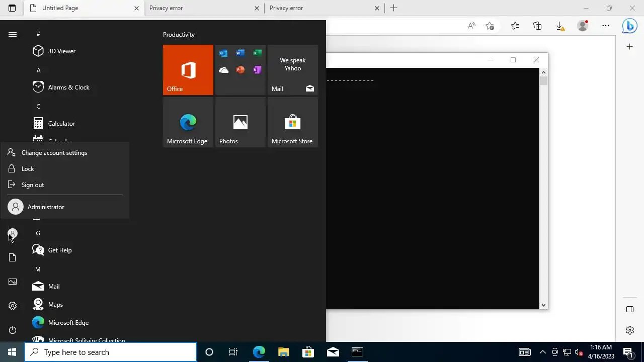
Task: Switch to the first Privacy error tab
Action: (x=203, y=8)
